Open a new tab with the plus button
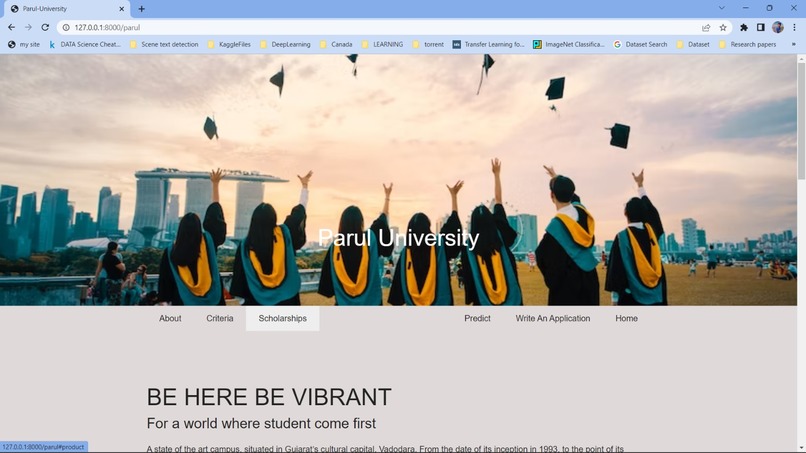 click(x=141, y=9)
